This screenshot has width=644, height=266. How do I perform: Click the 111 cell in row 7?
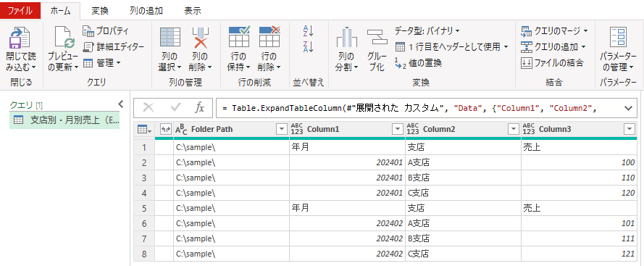click(x=579, y=238)
